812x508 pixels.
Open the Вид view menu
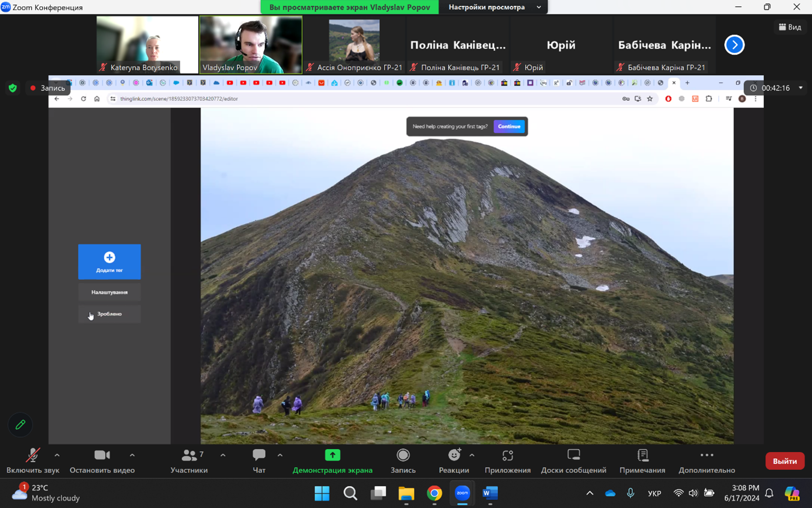[790, 27]
